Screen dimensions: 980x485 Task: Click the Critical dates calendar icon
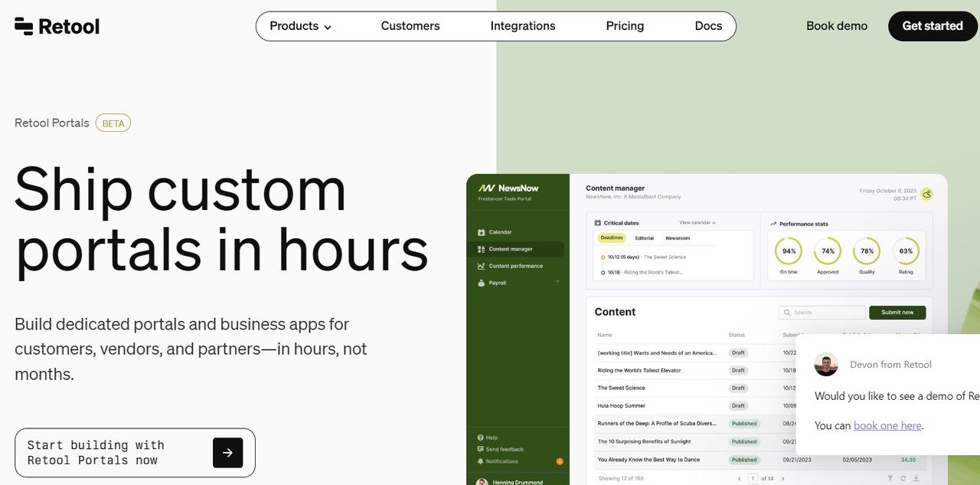(598, 223)
